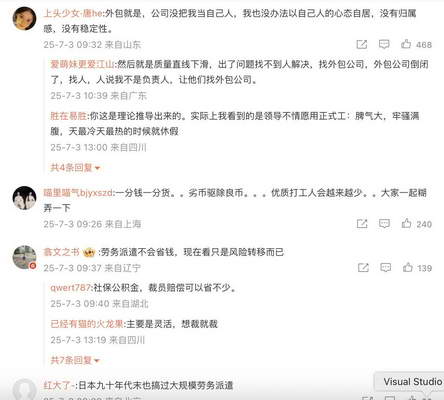The width and height of the screenshot is (444, 400).
Task: Expand 共4条回复 replies
Action: (75, 167)
